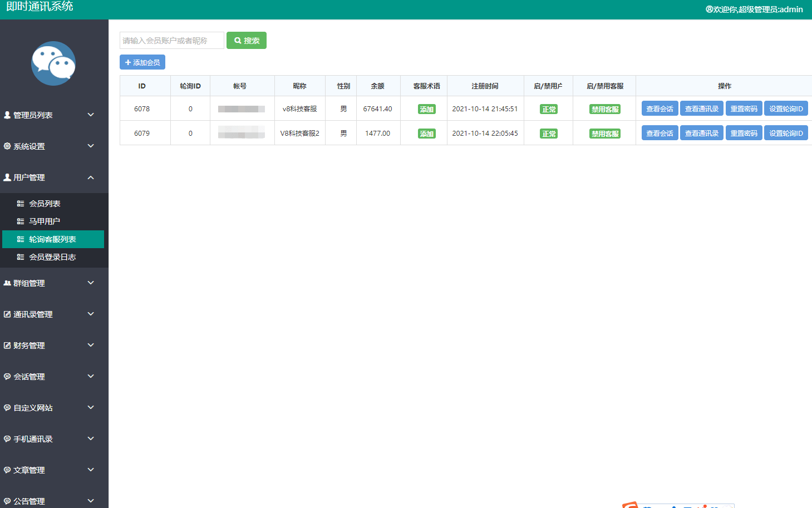
Task: Click the list icon beside 会员登录日志
Action: pos(21,257)
